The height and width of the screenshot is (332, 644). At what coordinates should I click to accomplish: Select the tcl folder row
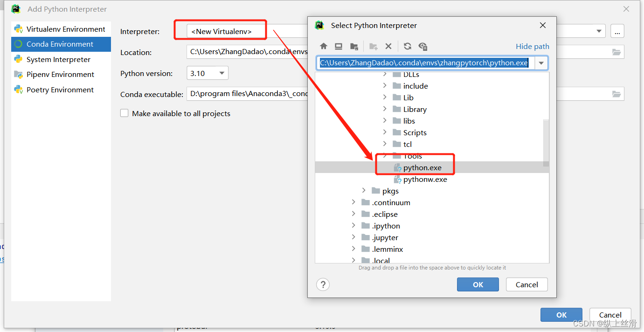click(432, 144)
